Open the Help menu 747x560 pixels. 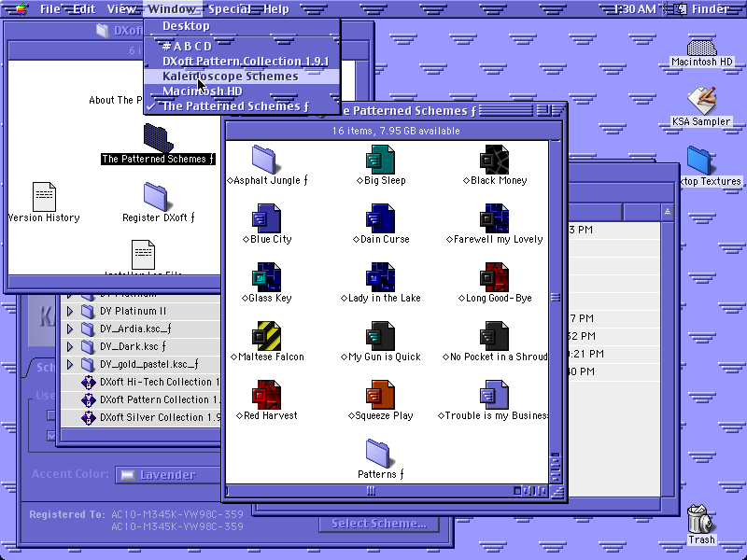pos(276,8)
